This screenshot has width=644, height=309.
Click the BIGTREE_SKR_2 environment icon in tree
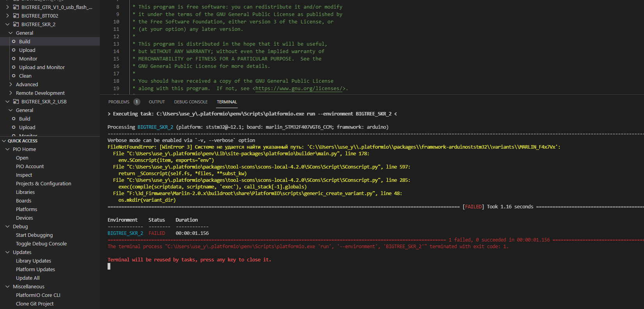(x=16, y=24)
